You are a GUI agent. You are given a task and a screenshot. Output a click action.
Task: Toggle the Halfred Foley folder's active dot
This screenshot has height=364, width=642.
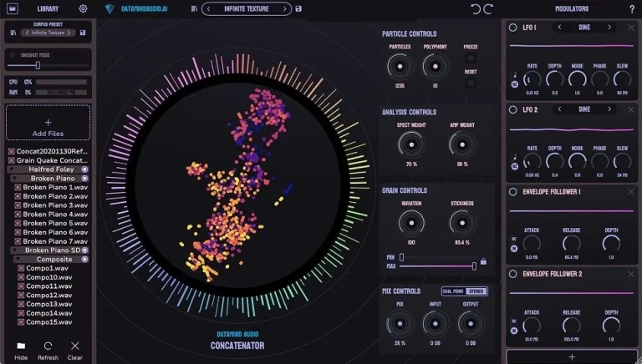(84, 169)
